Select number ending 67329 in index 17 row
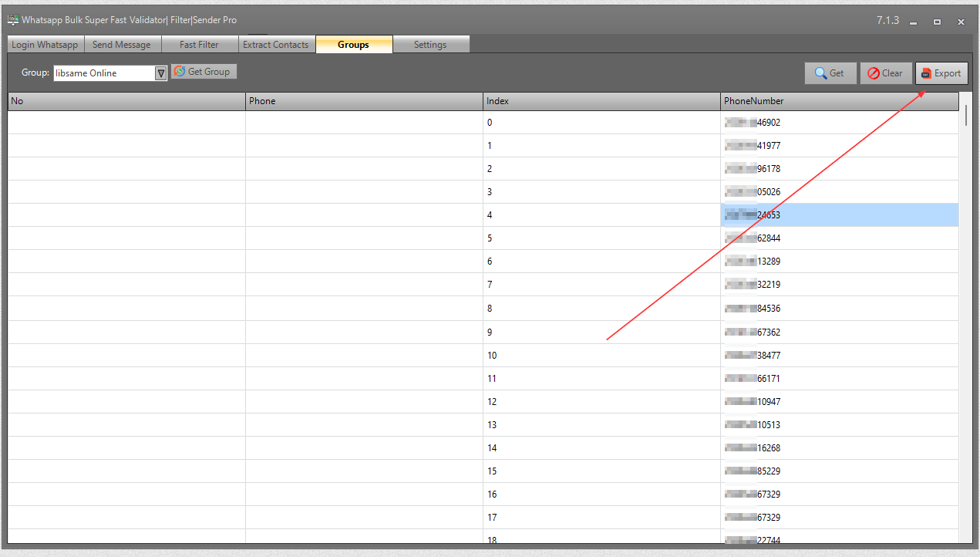 point(840,518)
